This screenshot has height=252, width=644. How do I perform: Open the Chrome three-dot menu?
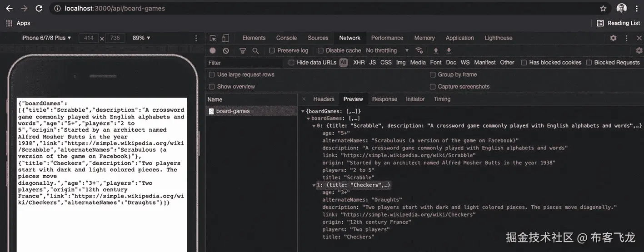(636, 9)
